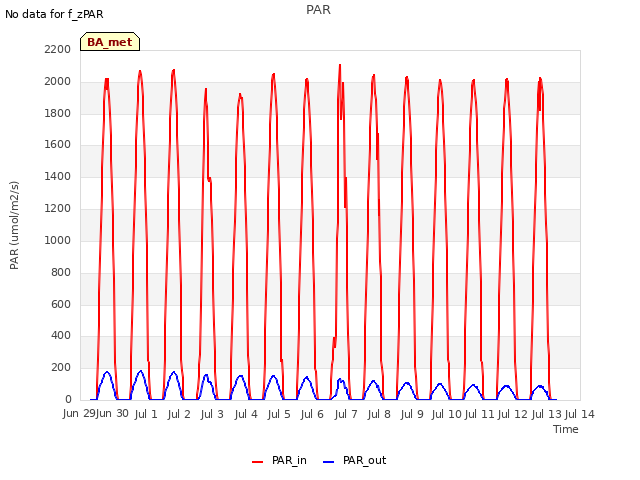Click the Jul 14 x-axis tick label
The height and width of the screenshot is (480, 640).
click(x=580, y=414)
